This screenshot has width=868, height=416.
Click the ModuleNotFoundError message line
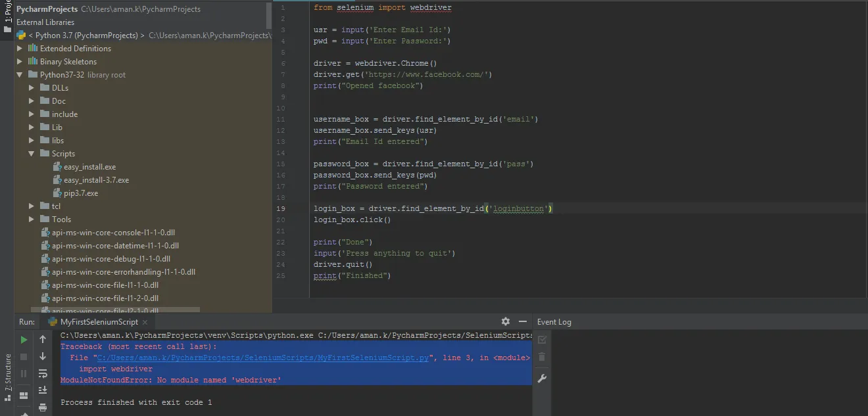(x=170, y=381)
